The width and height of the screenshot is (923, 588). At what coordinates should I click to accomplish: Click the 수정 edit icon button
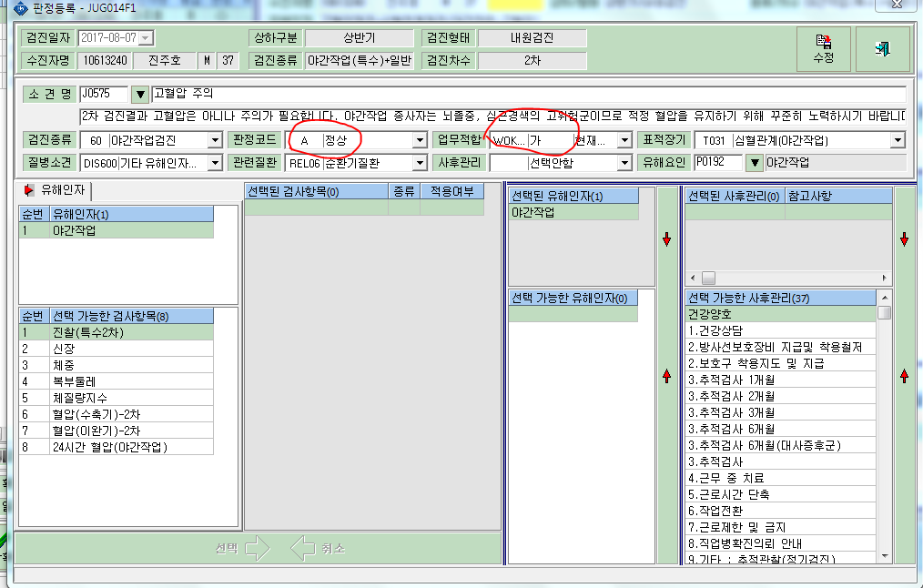coord(824,49)
